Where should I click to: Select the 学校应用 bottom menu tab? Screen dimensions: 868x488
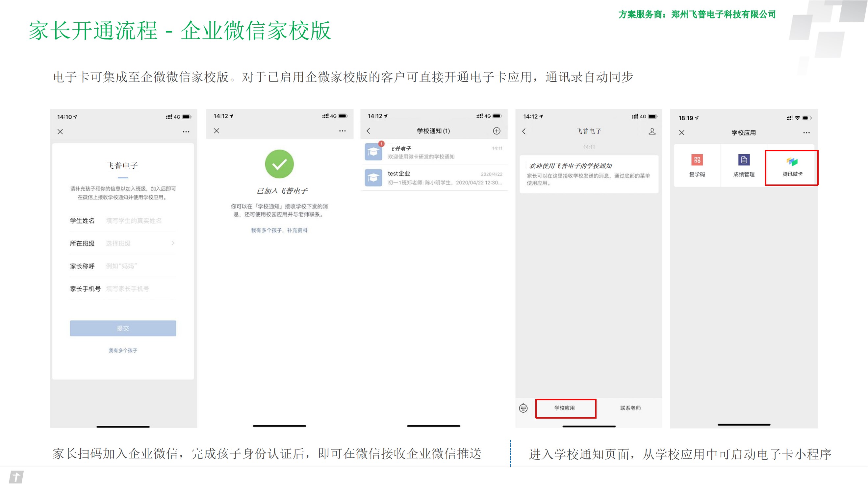[565, 408]
